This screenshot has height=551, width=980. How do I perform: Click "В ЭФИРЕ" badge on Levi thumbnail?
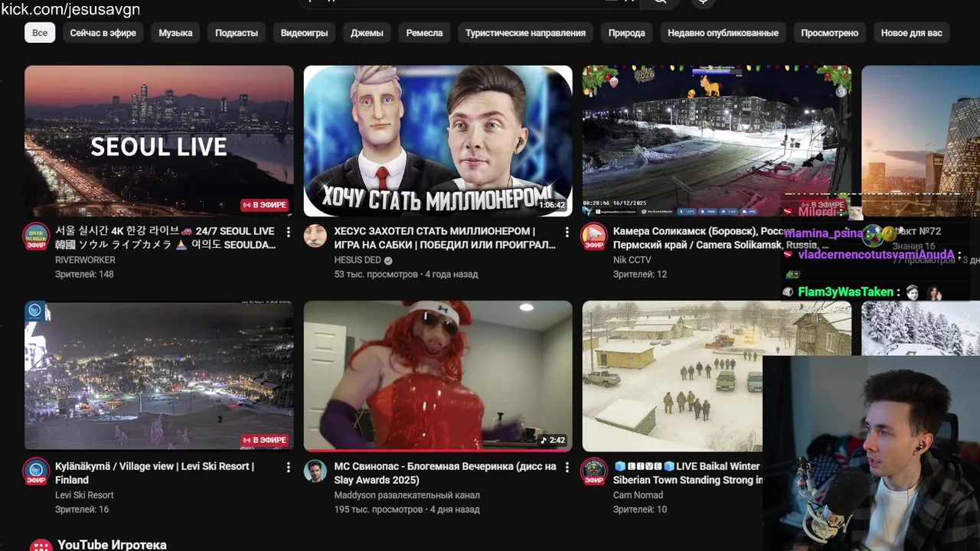[x=265, y=440]
